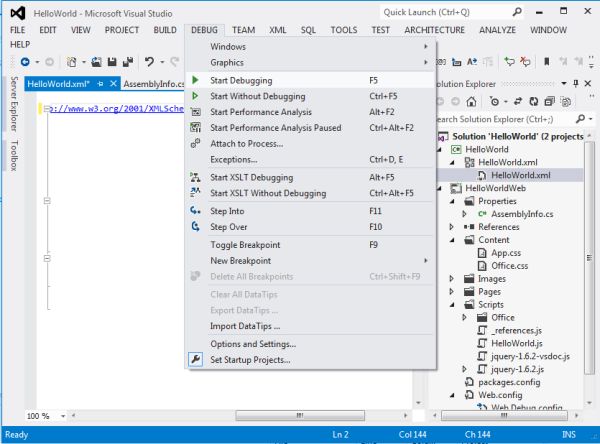The height and width of the screenshot is (444, 600).
Task: Select the HelloWorldWeb project node
Action: tap(495, 188)
